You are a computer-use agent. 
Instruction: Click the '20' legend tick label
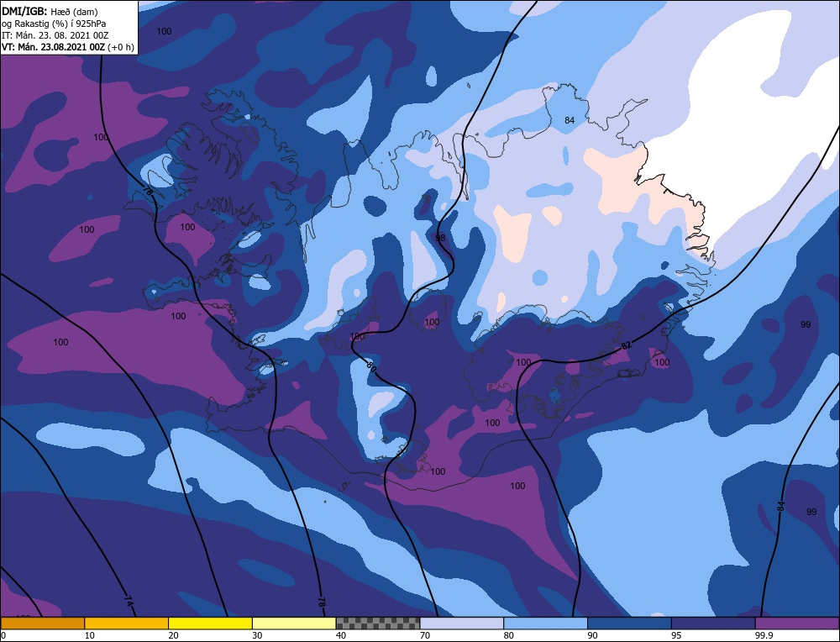pyautogui.click(x=173, y=635)
